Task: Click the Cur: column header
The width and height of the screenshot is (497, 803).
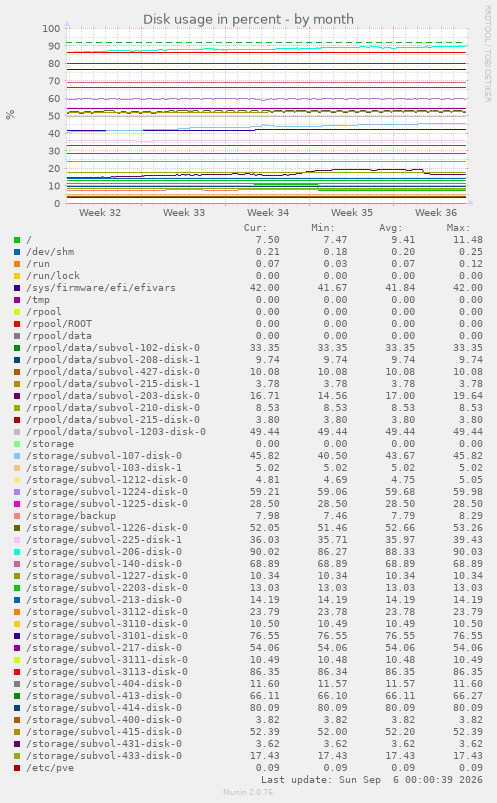Action: 255,228
